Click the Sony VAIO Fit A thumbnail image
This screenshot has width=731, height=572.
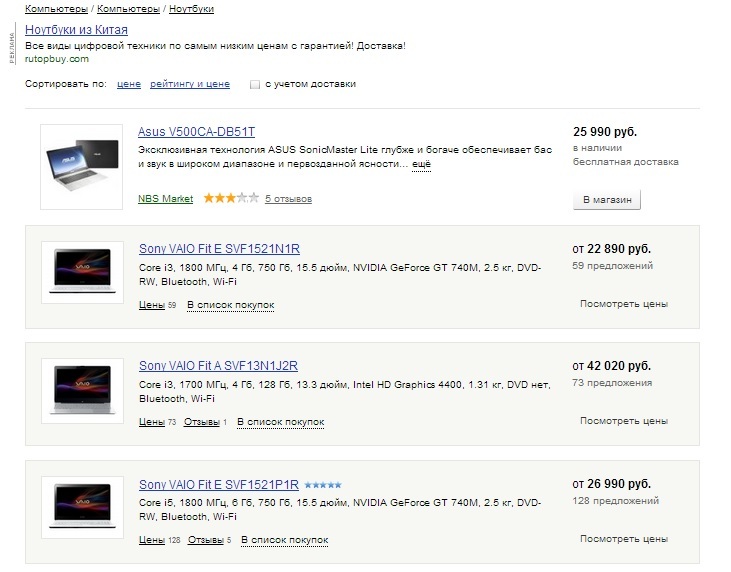82,389
